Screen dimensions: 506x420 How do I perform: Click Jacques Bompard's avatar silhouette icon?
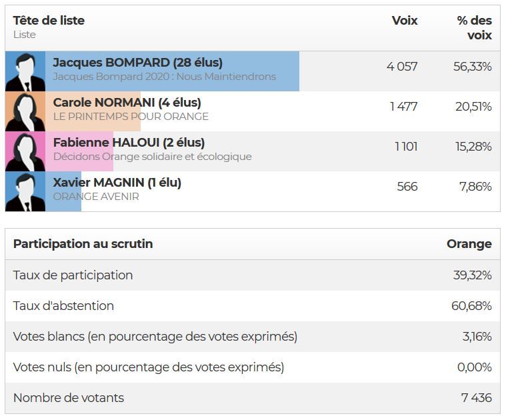click(25, 71)
